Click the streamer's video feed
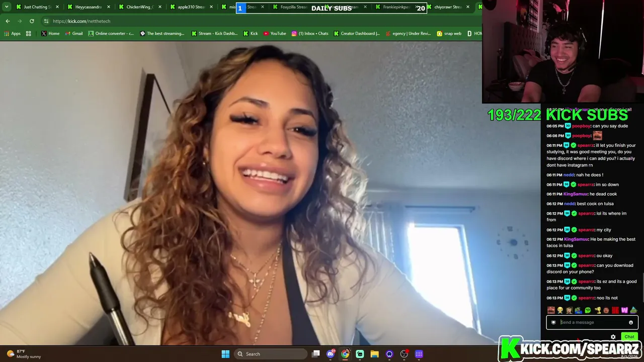644x362 pixels. (x=563, y=52)
